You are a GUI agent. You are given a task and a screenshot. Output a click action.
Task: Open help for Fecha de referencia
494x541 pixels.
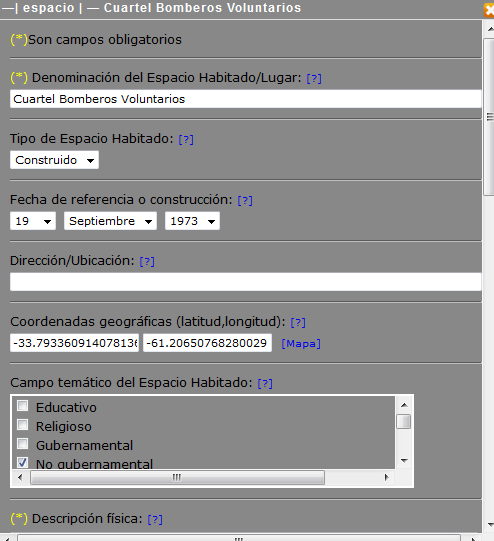click(245, 200)
